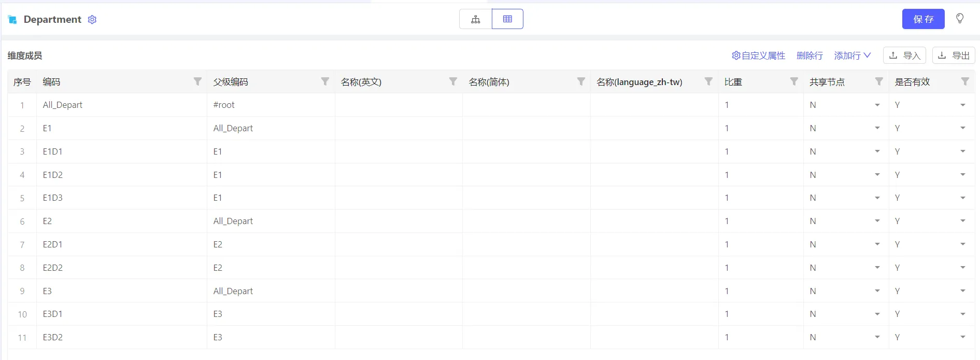980x360 pixels.
Task: Click the Department dimension folder icon
Action: point(12,20)
